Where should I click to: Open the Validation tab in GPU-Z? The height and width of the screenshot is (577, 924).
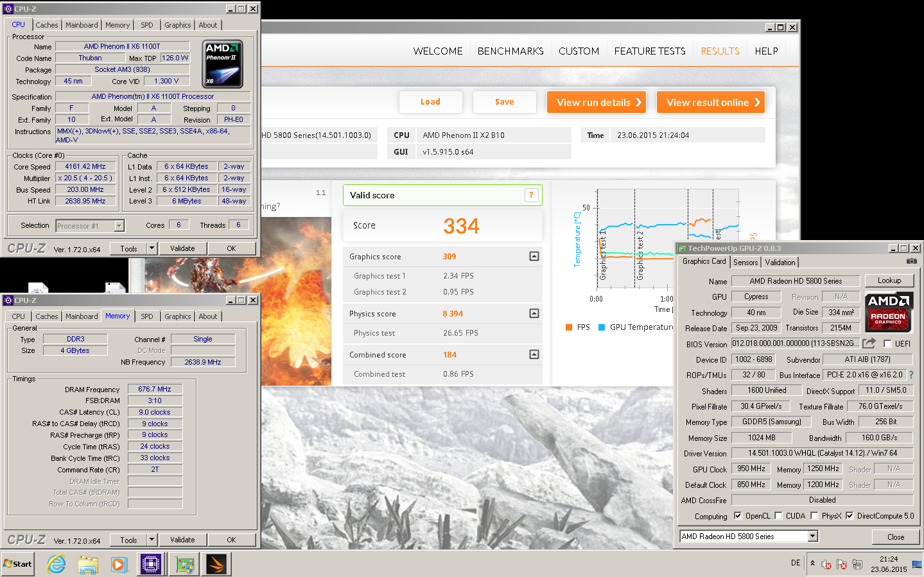(780, 263)
